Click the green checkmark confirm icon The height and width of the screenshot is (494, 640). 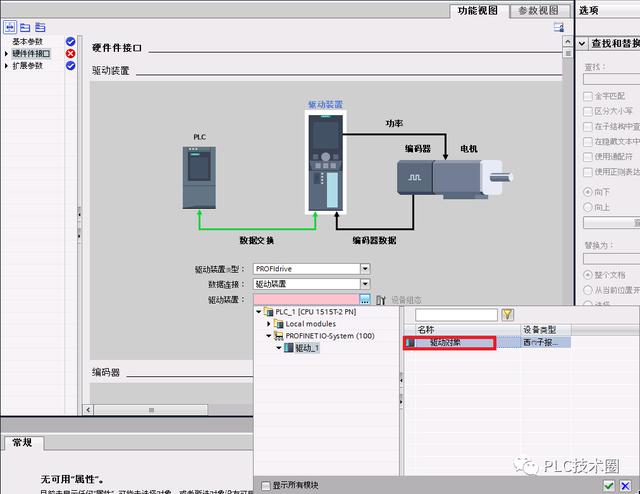tap(609, 485)
